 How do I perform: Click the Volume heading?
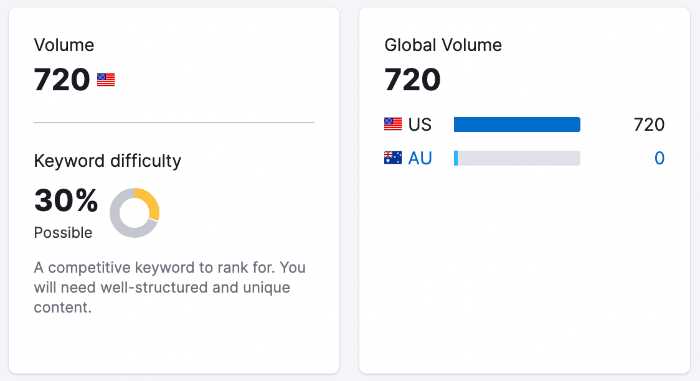(x=64, y=45)
